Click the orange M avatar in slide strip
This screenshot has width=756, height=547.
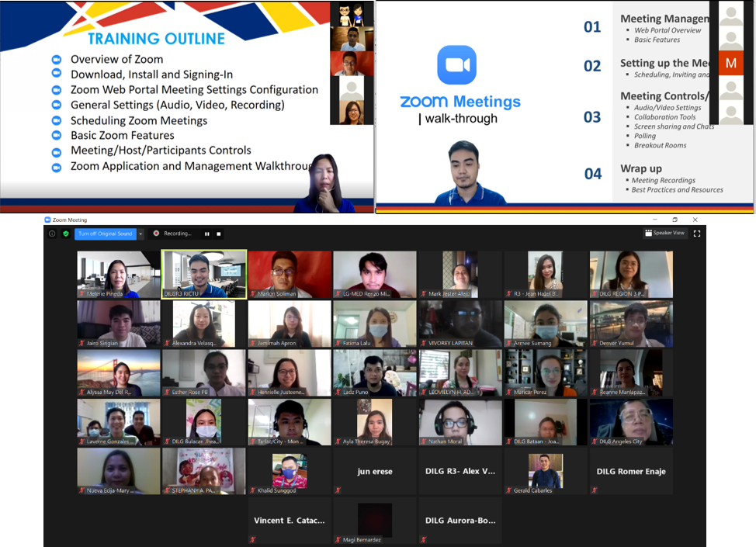coord(731,63)
